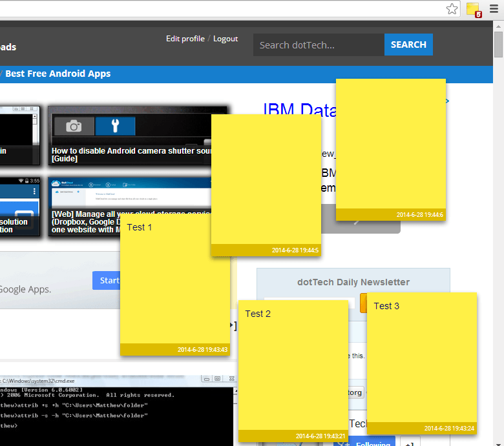The height and width of the screenshot is (446, 504).
Task: Click the empty sticky note timestamped 19:44:6
Action: click(390, 145)
